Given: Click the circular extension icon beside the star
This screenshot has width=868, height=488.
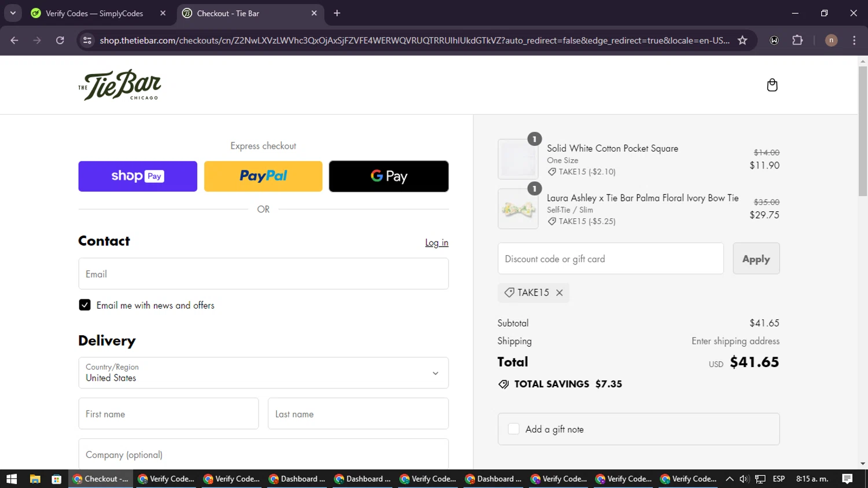Looking at the screenshot, I should (774, 41).
